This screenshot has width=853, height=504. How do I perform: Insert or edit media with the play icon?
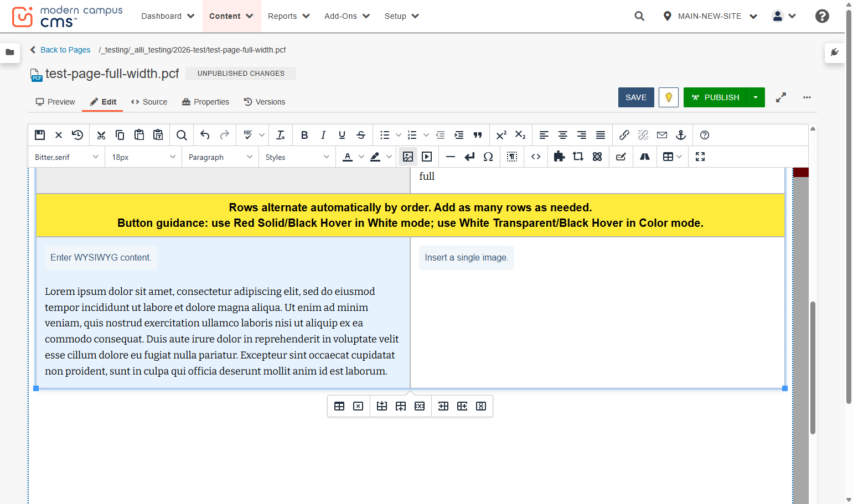427,157
